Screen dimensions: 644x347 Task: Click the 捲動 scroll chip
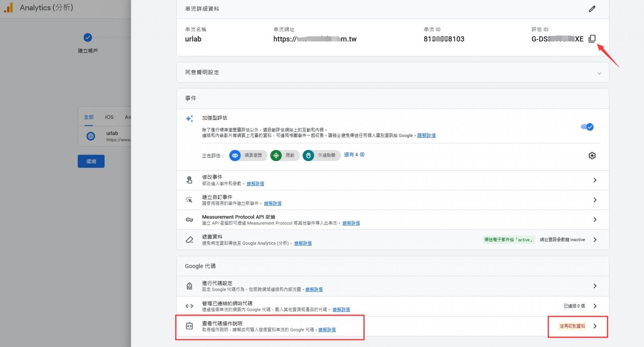(x=285, y=155)
